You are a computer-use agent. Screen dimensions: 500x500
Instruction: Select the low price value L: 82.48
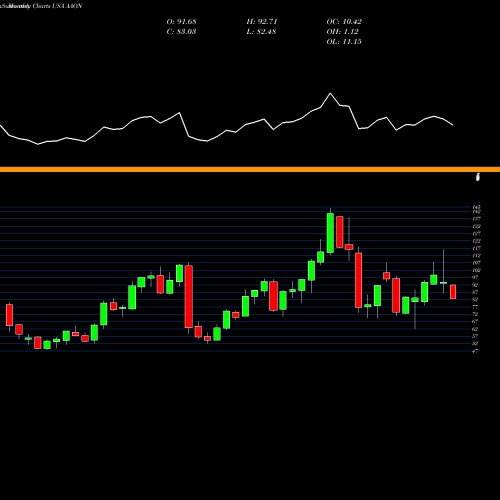coord(262,32)
